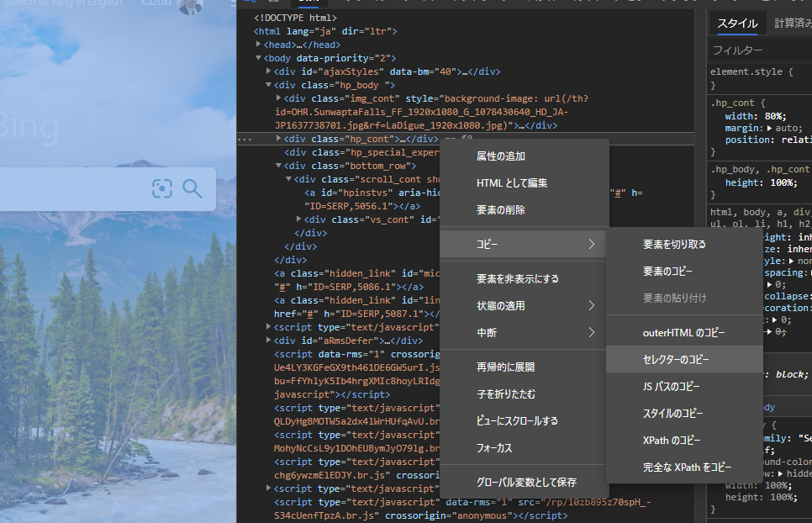Select XPath のコピー in submenu
The width and height of the screenshot is (812, 523).
click(684, 440)
